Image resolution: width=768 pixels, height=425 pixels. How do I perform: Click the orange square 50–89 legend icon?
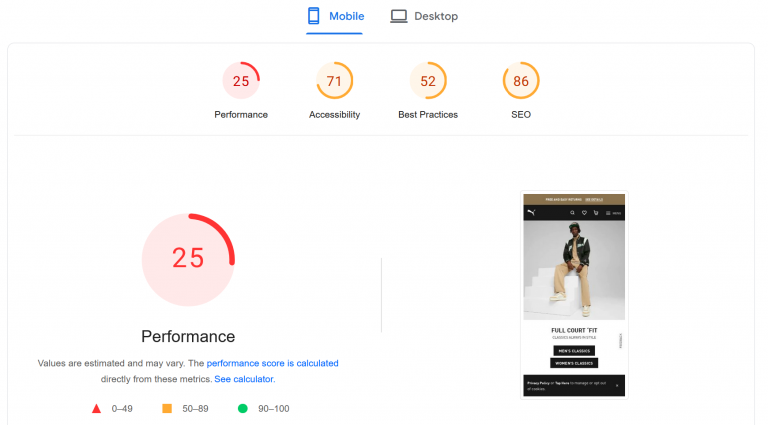tap(167, 408)
